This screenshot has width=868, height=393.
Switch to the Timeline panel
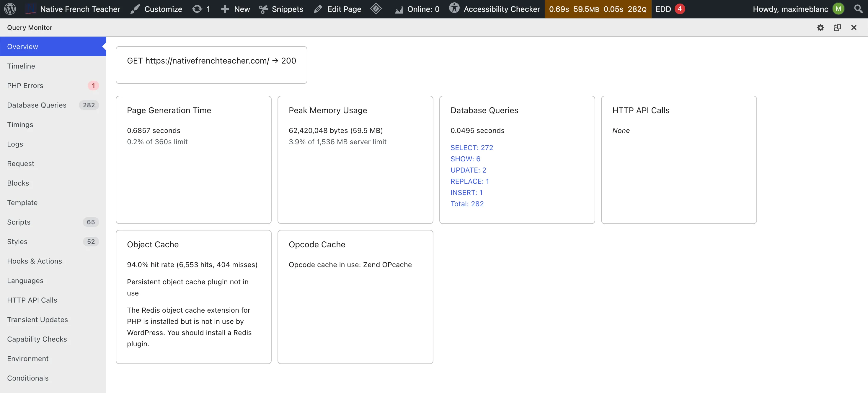point(53,66)
